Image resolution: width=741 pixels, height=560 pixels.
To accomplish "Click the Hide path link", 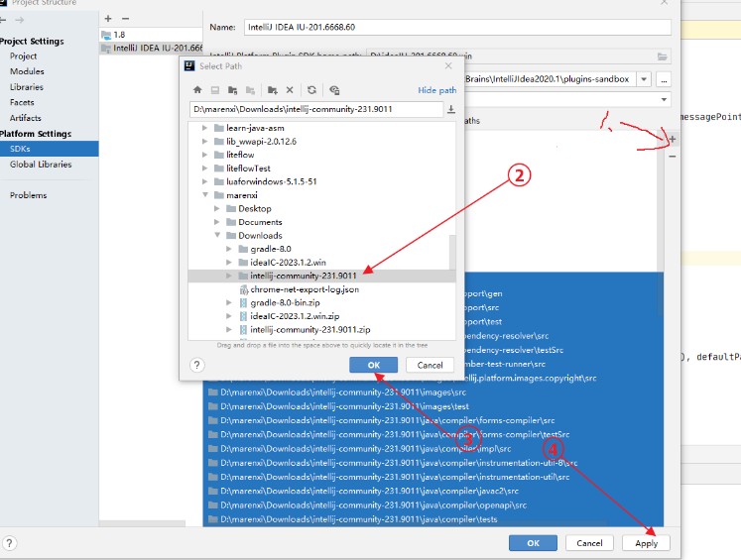I will pyautogui.click(x=437, y=90).
